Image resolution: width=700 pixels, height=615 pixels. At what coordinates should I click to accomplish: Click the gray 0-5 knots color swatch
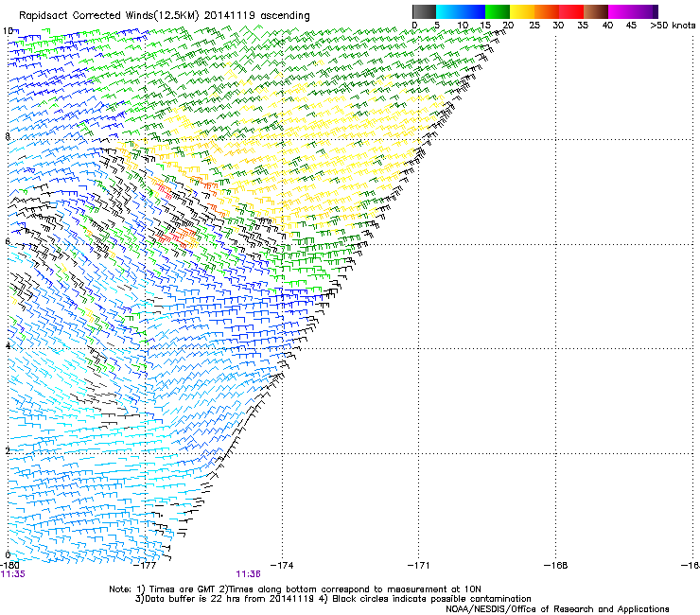click(x=425, y=11)
